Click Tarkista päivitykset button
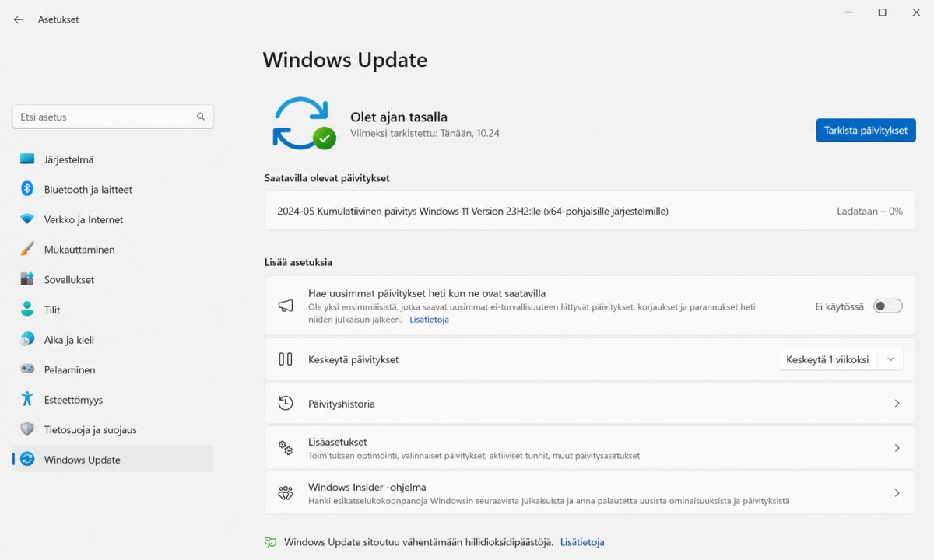934x560 pixels. pos(866,130)
